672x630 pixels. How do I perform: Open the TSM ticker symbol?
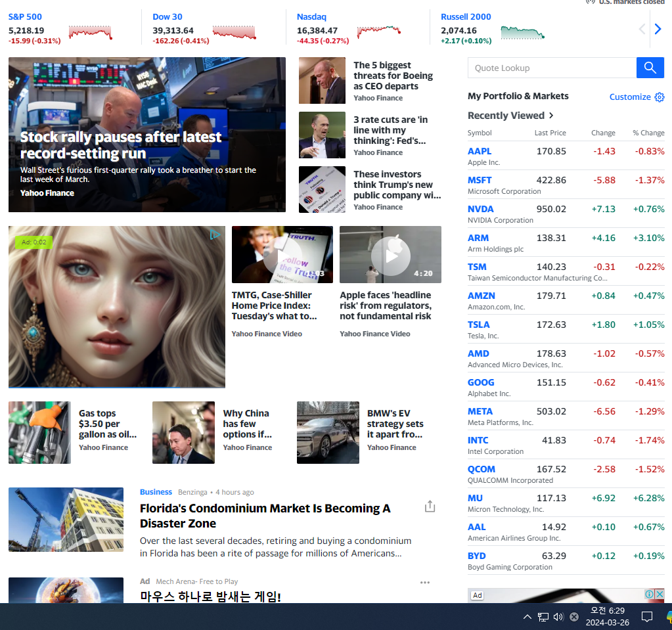[477, 267]
